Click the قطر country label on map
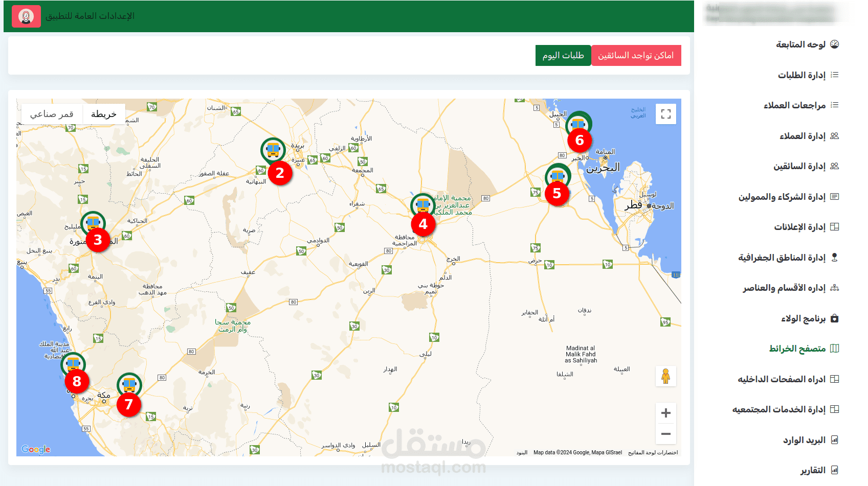 coord(633,205)
